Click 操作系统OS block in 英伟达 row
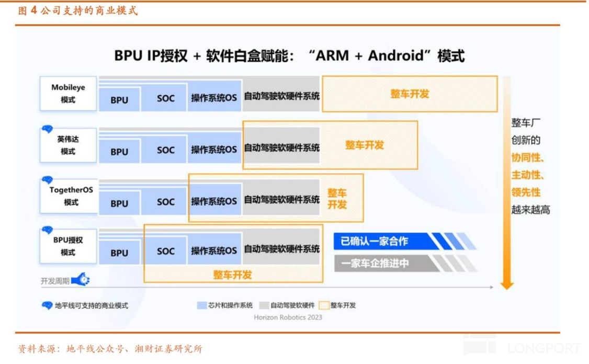 point(213,149)
